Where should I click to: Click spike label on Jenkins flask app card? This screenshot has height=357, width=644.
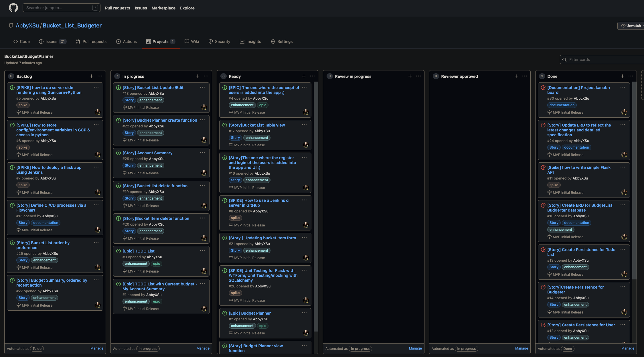[23, 185]
